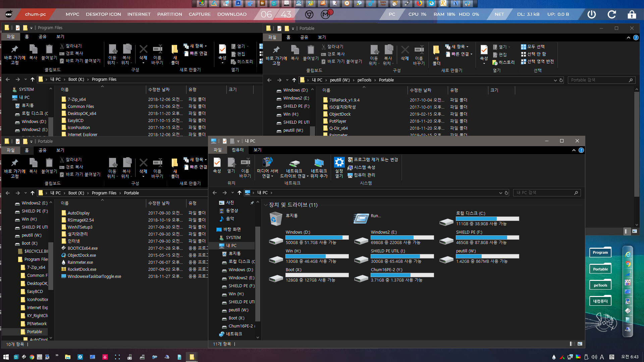Click 네트워크 위치 추가 icon in 내 PC ribbon

coord(319,163)
